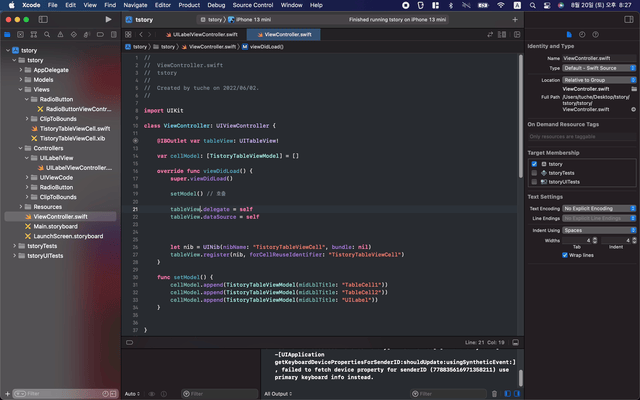This screenshot has height=400, width=640.
Task: Toggle the Wrap lines checkbox
Action: [565, 255]
